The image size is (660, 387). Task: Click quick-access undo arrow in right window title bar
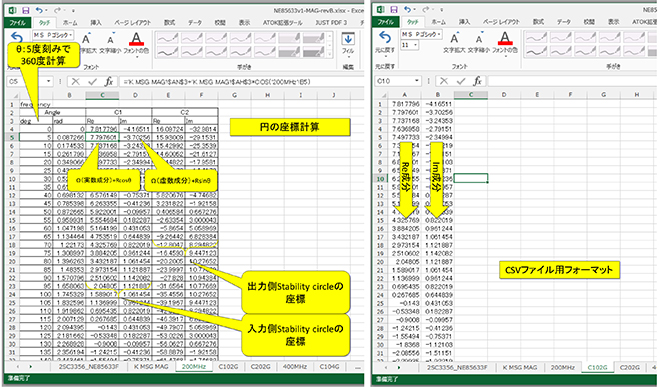407,9
